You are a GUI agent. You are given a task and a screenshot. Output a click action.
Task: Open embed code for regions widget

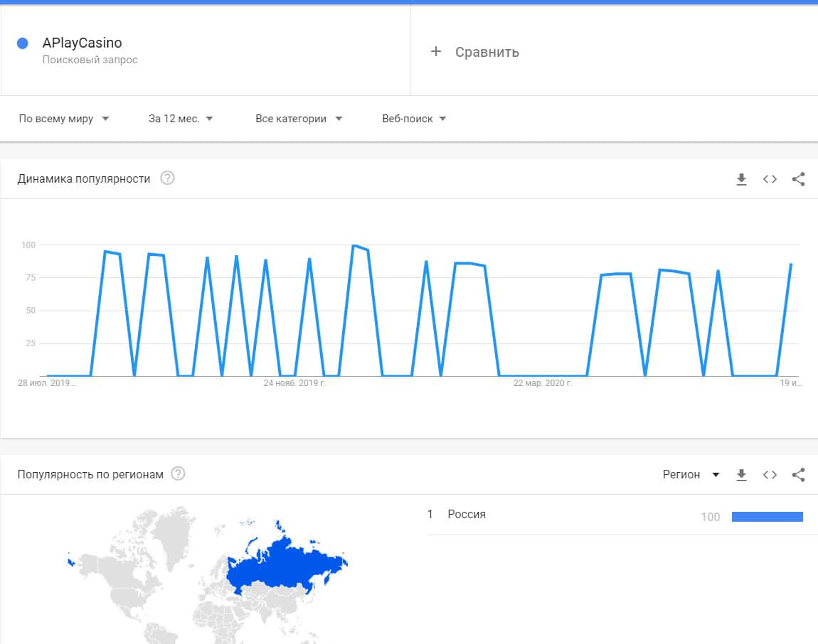(770, 475)
